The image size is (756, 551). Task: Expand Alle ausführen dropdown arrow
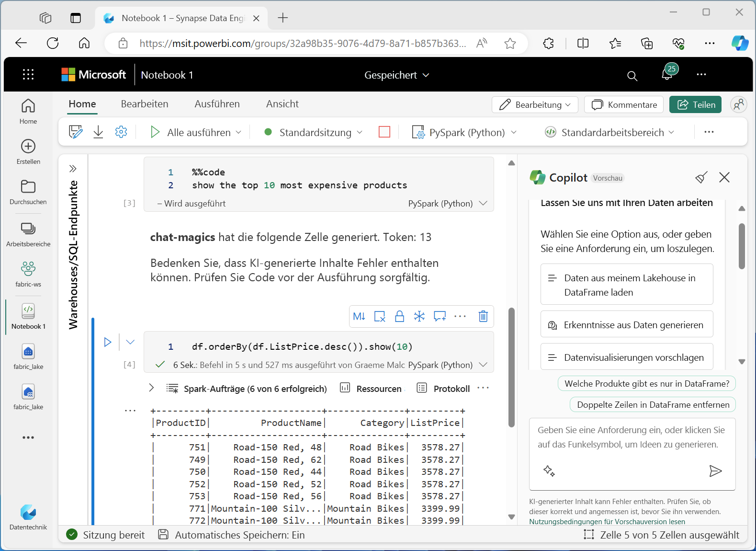coord(238,132)
